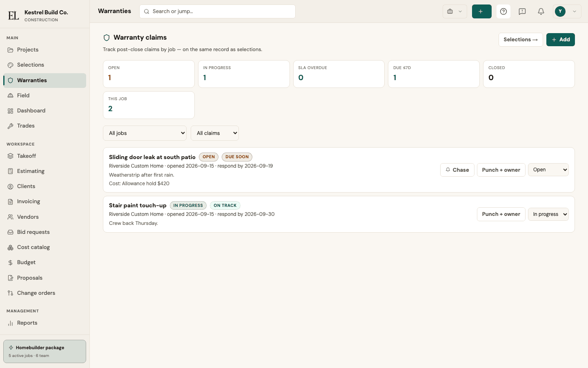Expand the All jobs filter
Viewport: 588px width, 368px height.
point(145,133)
